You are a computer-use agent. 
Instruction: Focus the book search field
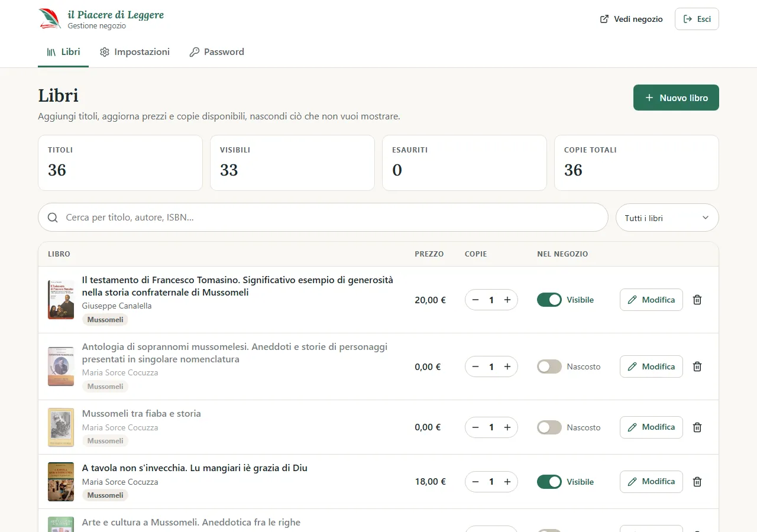point(323,218)
